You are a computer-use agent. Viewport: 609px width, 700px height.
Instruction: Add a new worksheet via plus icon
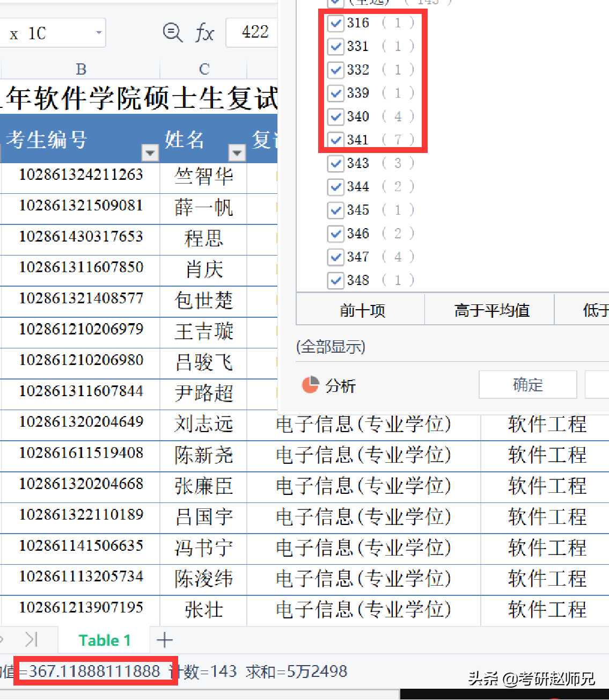[x=164, y=640]
